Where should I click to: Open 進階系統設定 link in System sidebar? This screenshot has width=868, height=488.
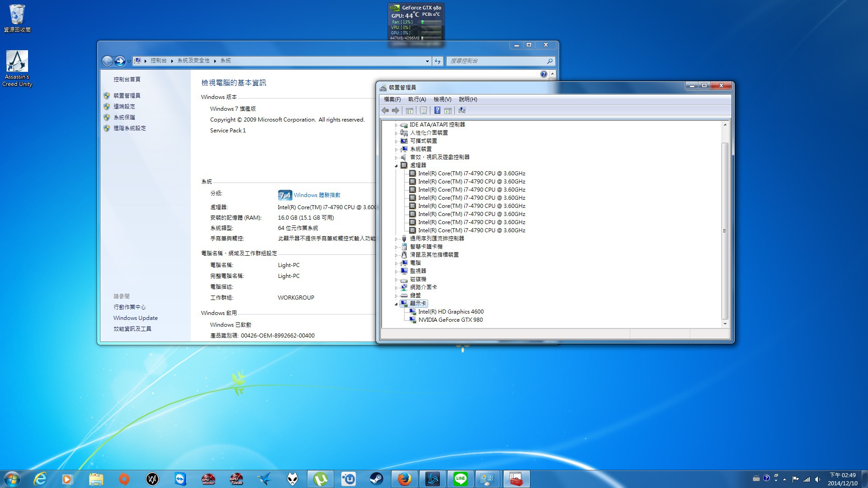[129, 128]
